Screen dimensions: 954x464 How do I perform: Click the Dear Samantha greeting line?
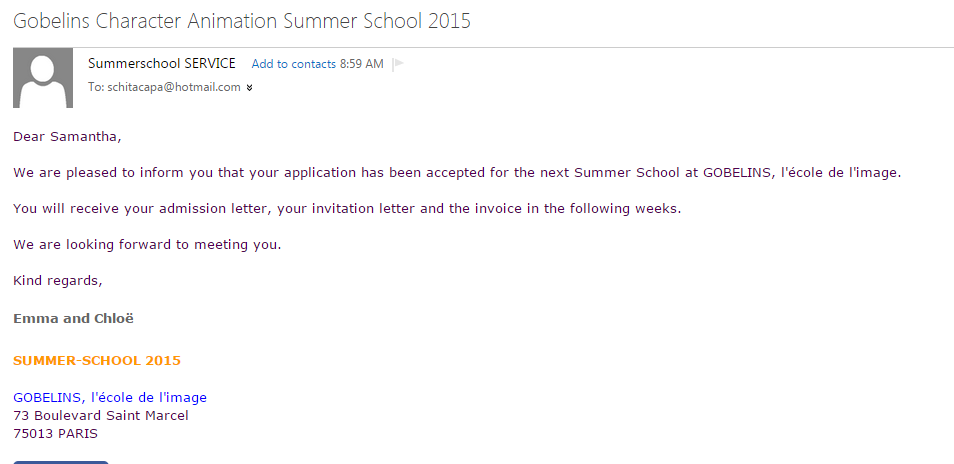68,137
